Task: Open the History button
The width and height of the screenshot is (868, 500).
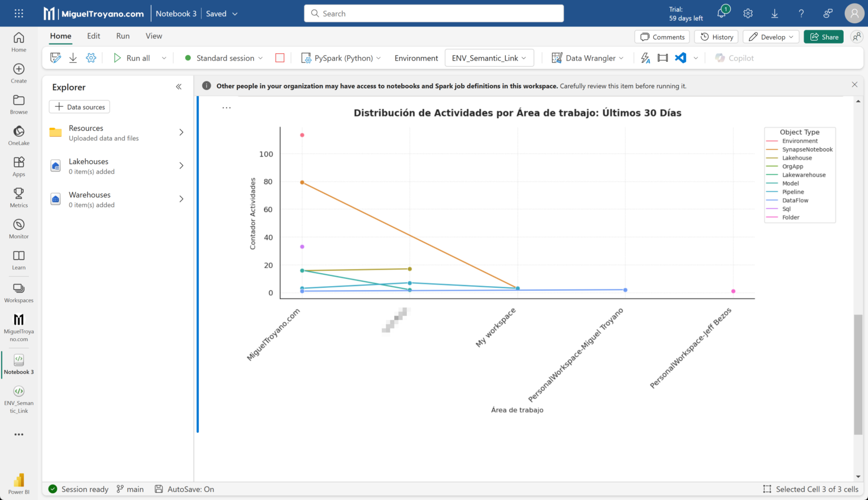Action: (x=717, y=37)
